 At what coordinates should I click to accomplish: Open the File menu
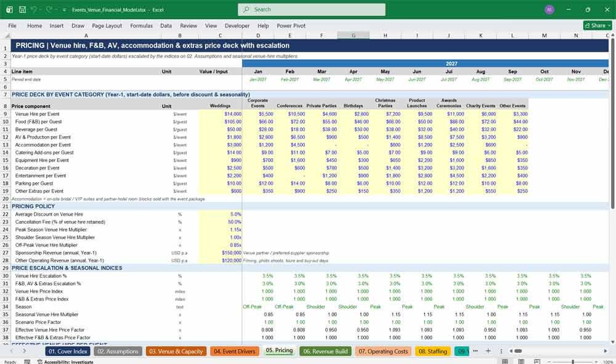pos(12,25)
